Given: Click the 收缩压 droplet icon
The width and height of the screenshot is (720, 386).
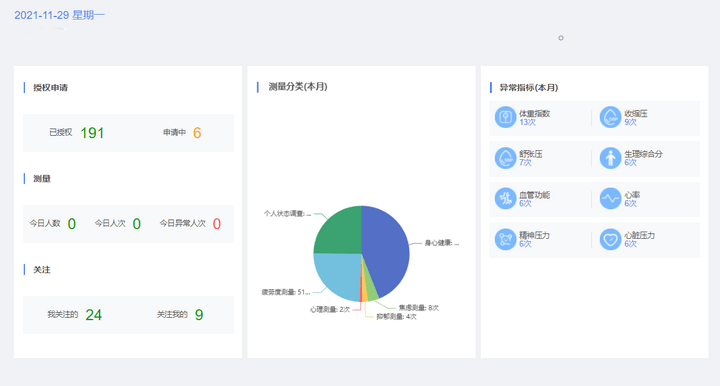Looking at the screenshot, I should tap(610, 117).
